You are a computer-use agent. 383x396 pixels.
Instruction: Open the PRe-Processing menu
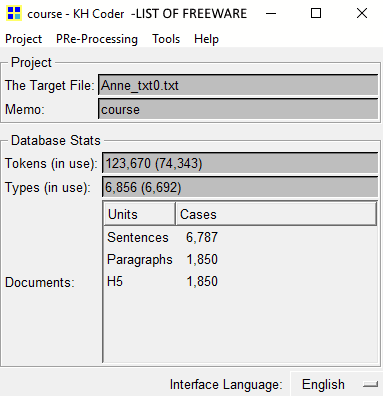coord(97,39)
